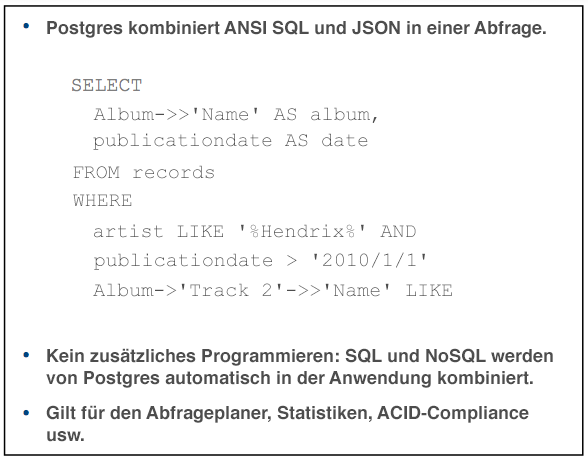Click the text 'Kein zusätzliches Programmieren'
The width and height of the screenshot is (588, 460).
[192, 356]
